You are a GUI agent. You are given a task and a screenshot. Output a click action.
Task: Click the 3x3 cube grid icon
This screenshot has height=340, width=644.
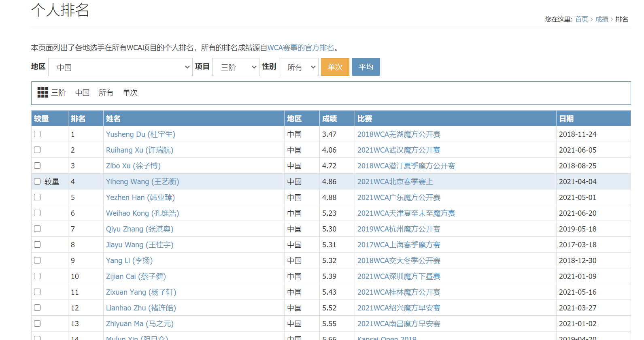point(43,92)
